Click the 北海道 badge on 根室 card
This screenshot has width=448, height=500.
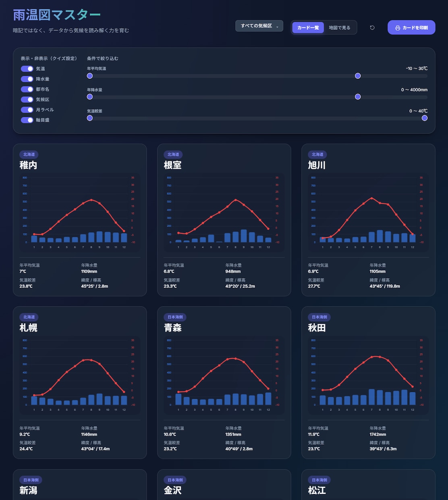[x=173, y=154]
